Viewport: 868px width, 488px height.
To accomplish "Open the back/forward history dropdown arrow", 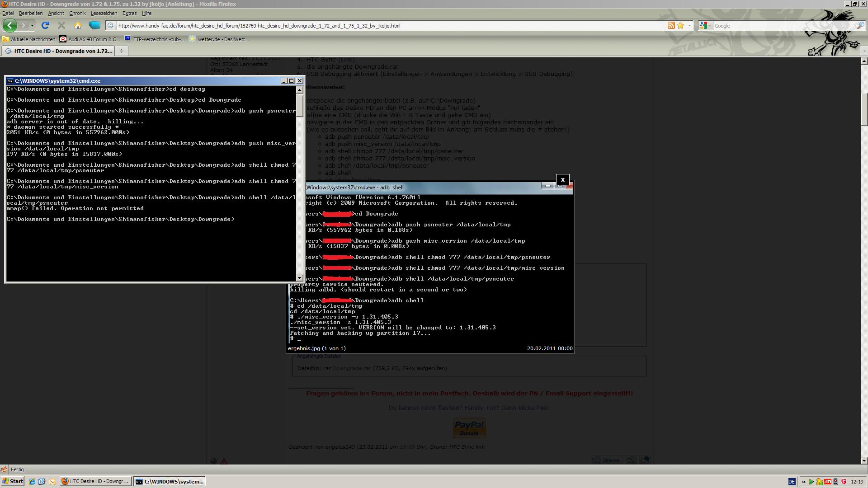I will (x=32, y=26).
